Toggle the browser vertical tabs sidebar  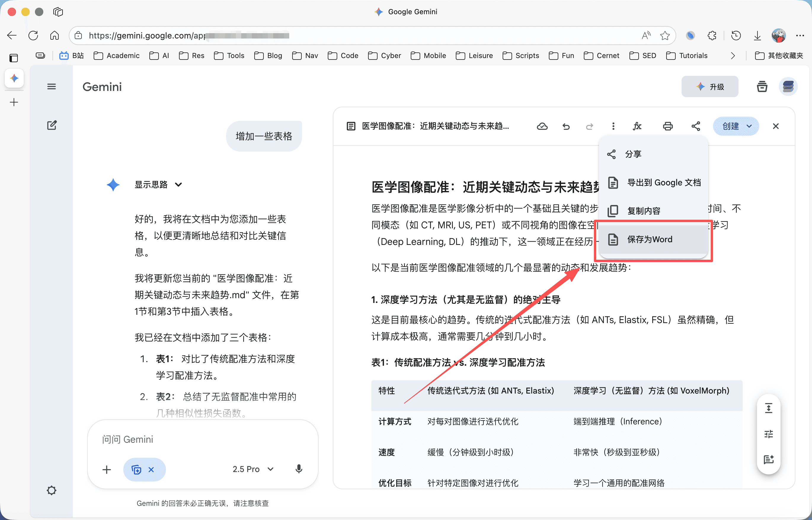pyautogui.click(x=14, y=58)
